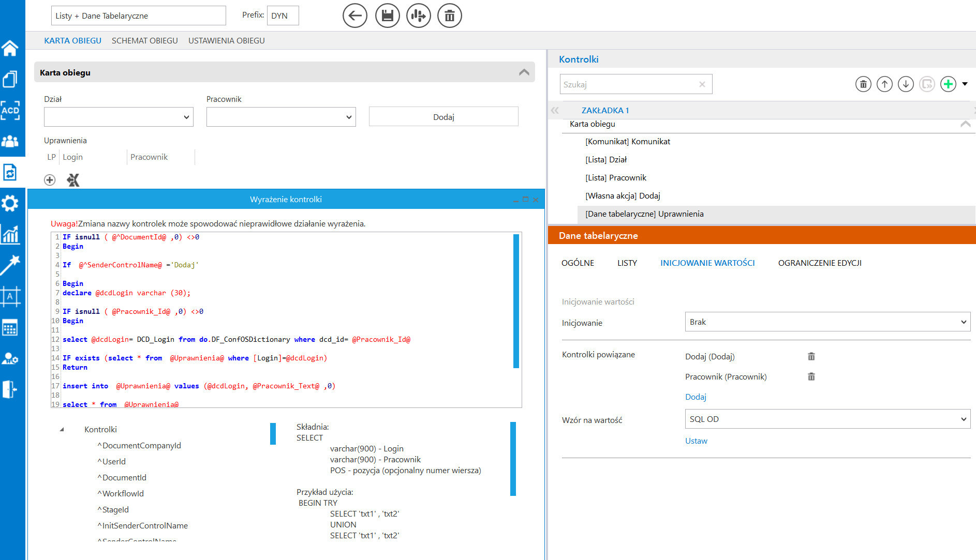Move the selected control down with arrow icon
Screen dimensions: 976x560
coord(906,84)
